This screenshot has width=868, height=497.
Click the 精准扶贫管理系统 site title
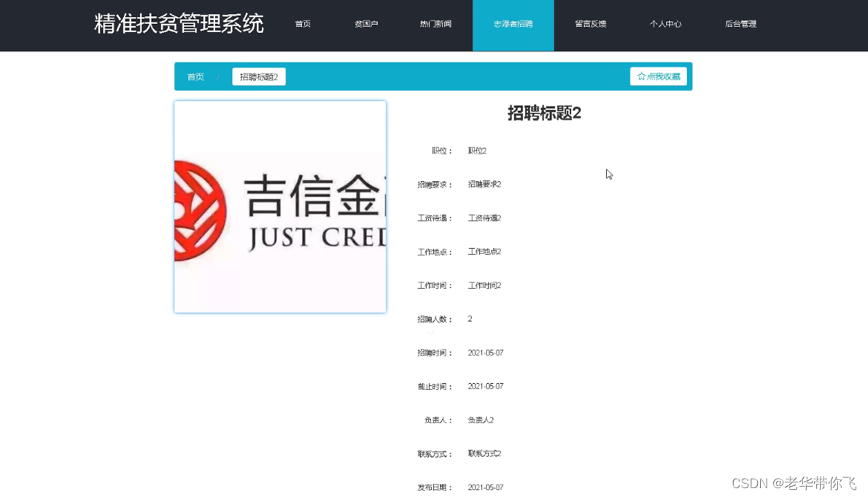(179, 24)
